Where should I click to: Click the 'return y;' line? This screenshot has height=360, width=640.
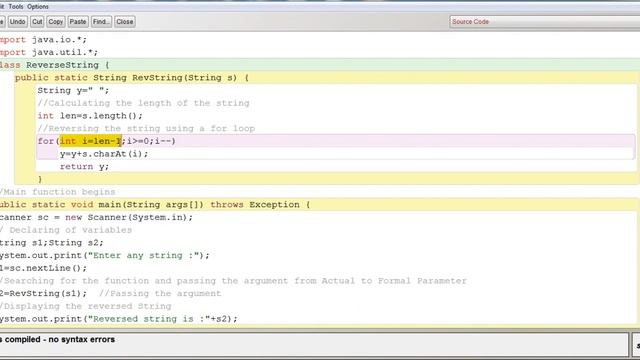[84, 167]
